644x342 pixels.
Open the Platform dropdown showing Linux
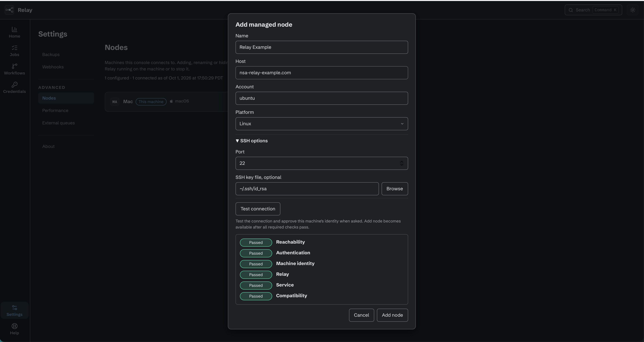pos(321,124)
